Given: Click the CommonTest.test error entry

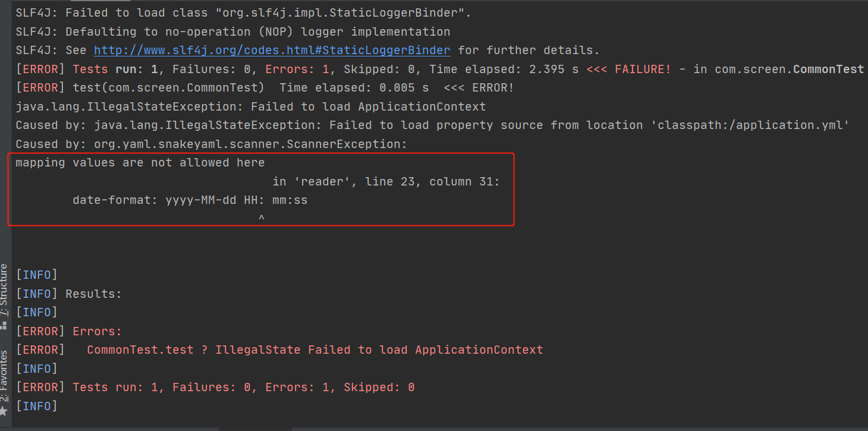Looking at the screenshot, I should [x=140, y=350].
